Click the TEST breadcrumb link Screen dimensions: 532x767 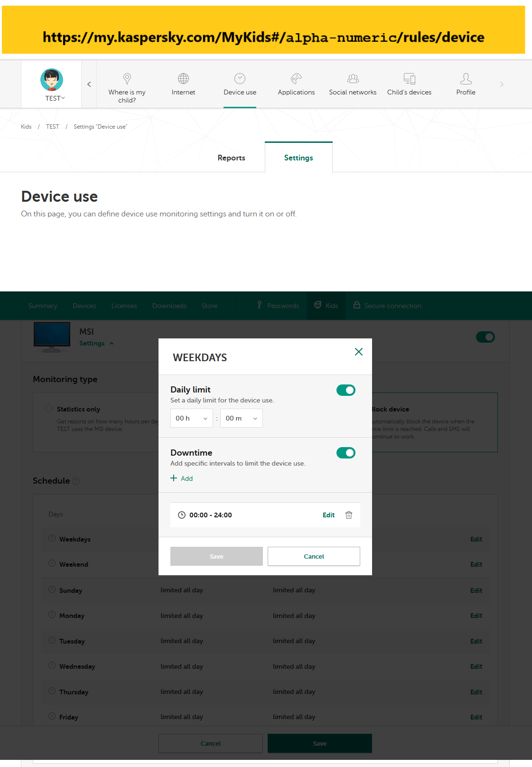53,127
